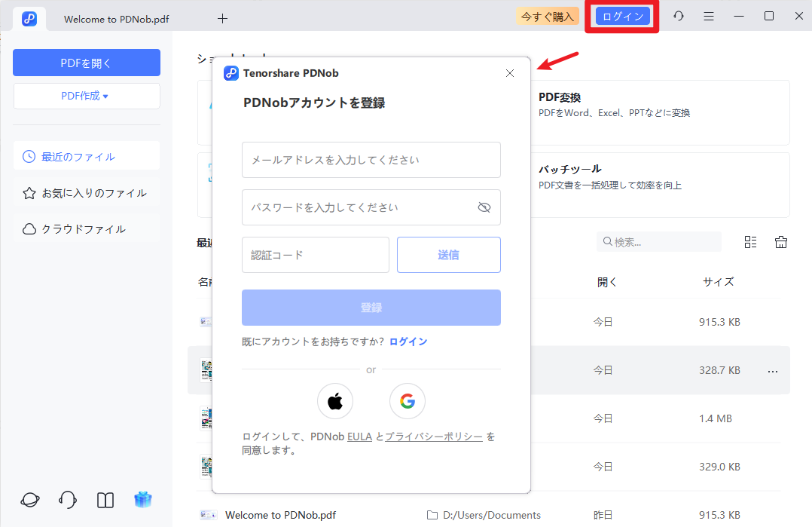812x527 pixels.
Task: Open the PDF作成 dropdown
Action: (86, 96)
